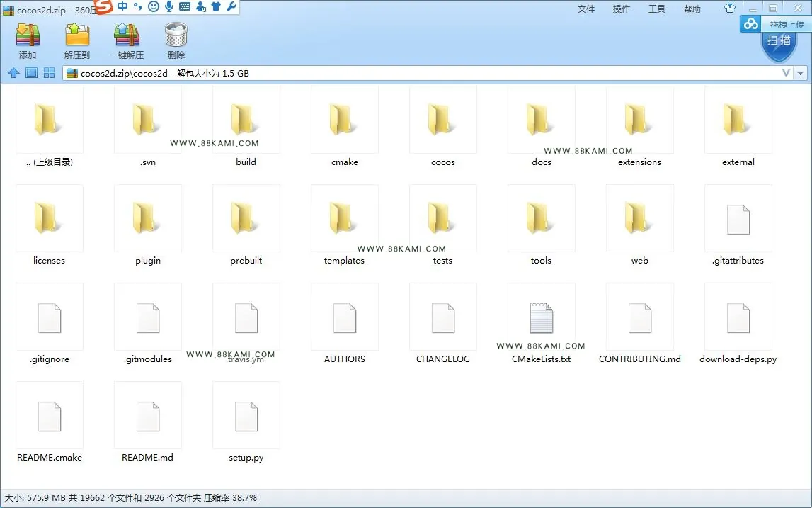The height and width of the screenshot is (508, 812).
Task: Select the setup.py file
Action: coord(246,422)
